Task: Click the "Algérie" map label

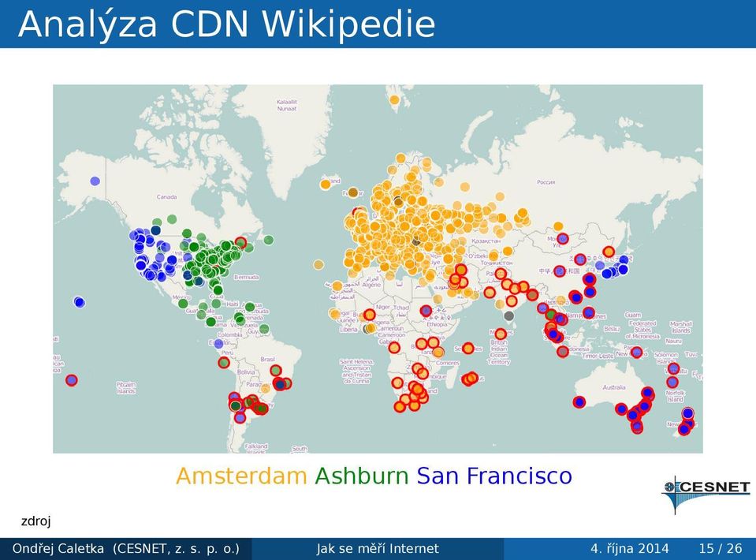Action: [x=371, y=285]
